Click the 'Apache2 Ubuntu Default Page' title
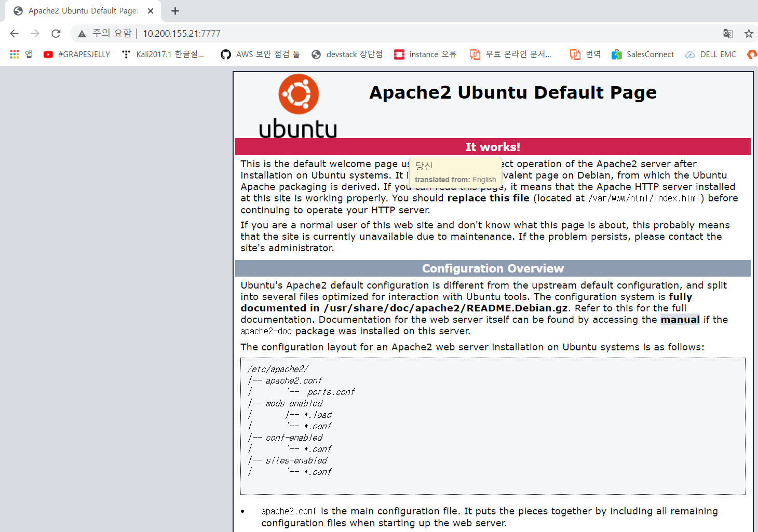 tap(513, 92)
